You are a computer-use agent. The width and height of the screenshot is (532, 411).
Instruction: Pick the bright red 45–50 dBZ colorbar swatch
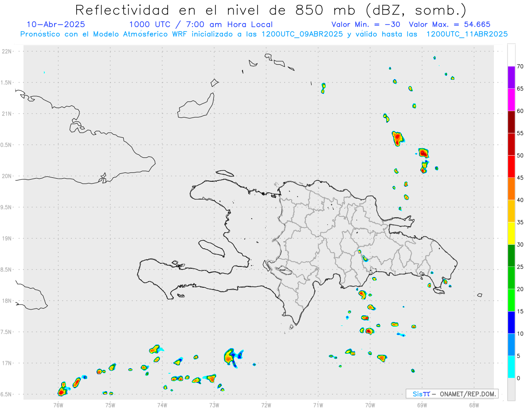(511, 167)
